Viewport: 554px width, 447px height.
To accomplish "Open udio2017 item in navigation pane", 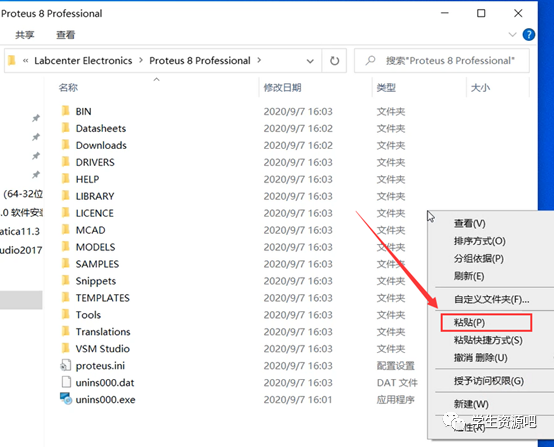I will pos(21,250).
